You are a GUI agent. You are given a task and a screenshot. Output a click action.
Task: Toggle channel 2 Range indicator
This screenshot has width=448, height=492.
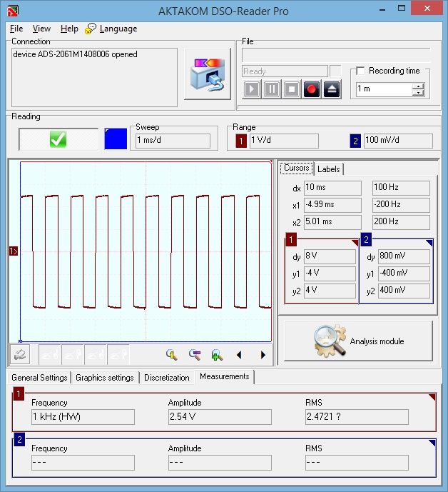[x=355, y=141]
